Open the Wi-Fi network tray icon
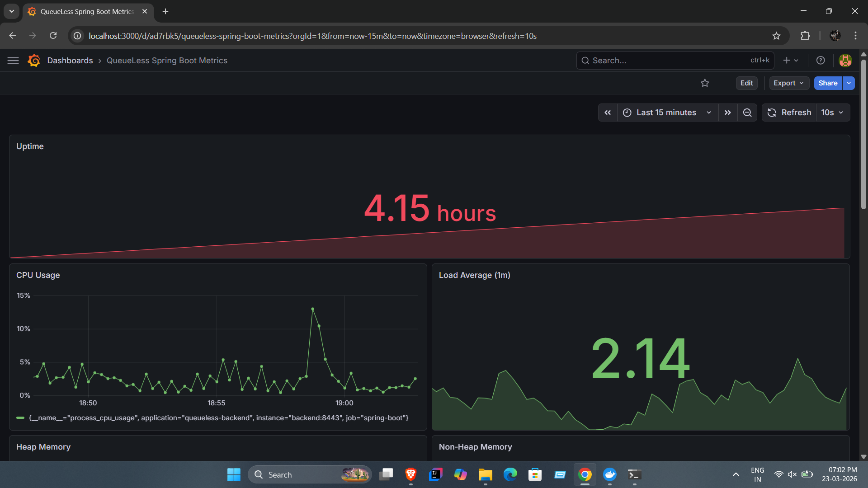Viewport: 868px width, 488px height. 778,474
